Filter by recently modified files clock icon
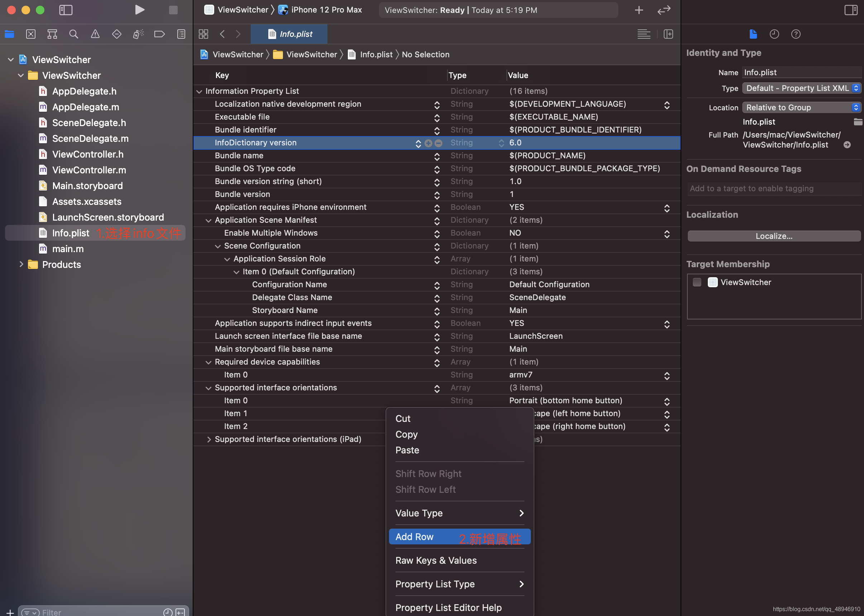 tap(168, 612)
